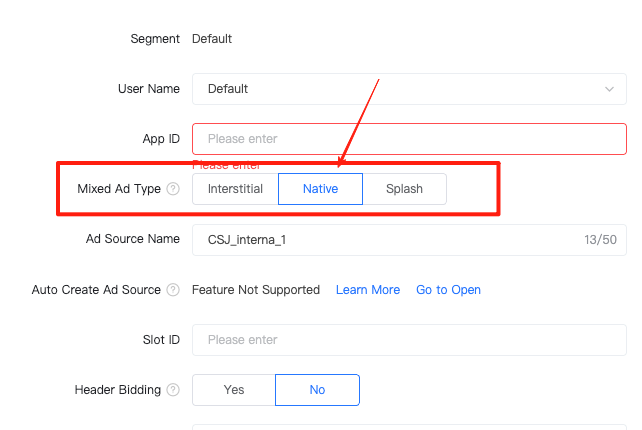Click the Slot ID field label

point(161,339)
